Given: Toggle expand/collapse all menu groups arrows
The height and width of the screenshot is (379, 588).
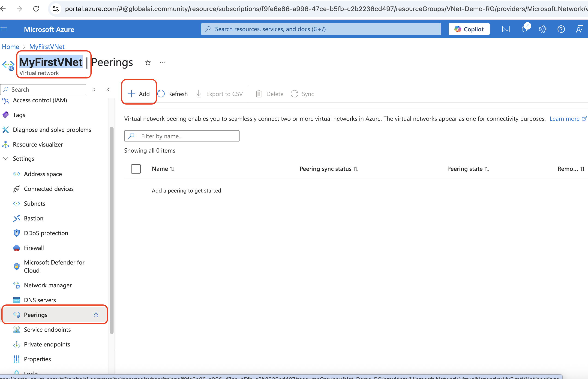Looking at the screenshot, I should pyautogui.click(x=94, y=90).
